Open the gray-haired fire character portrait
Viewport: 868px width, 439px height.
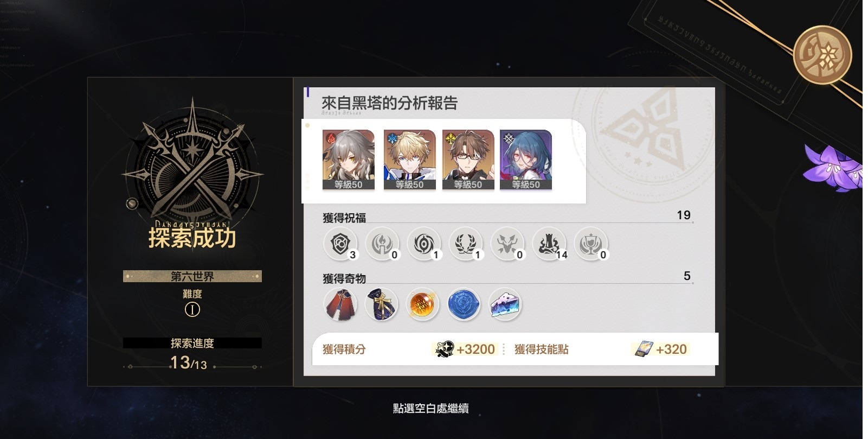tap(349, 160)
